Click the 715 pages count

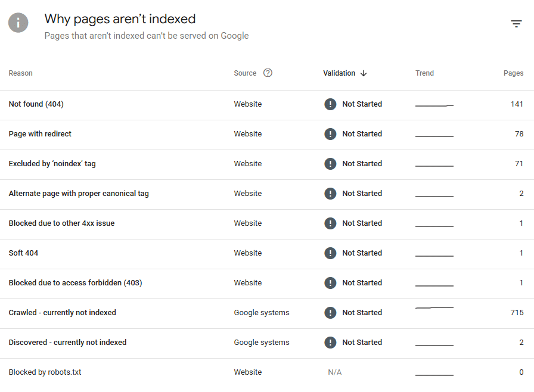coord(517,312)
